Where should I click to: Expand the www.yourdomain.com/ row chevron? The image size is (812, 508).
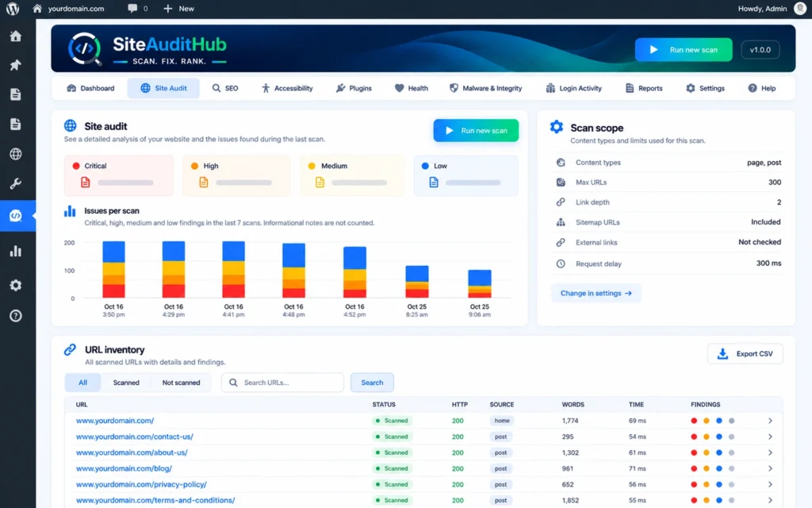770,421
